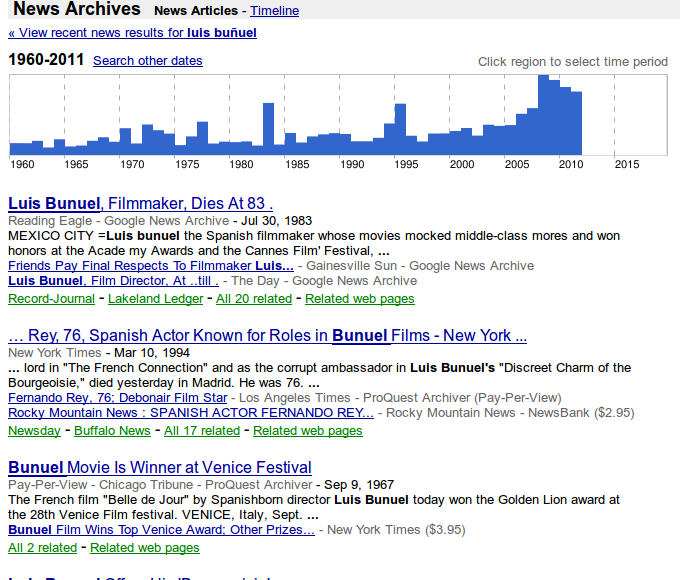Show All 2 related articles

[42, 548]
